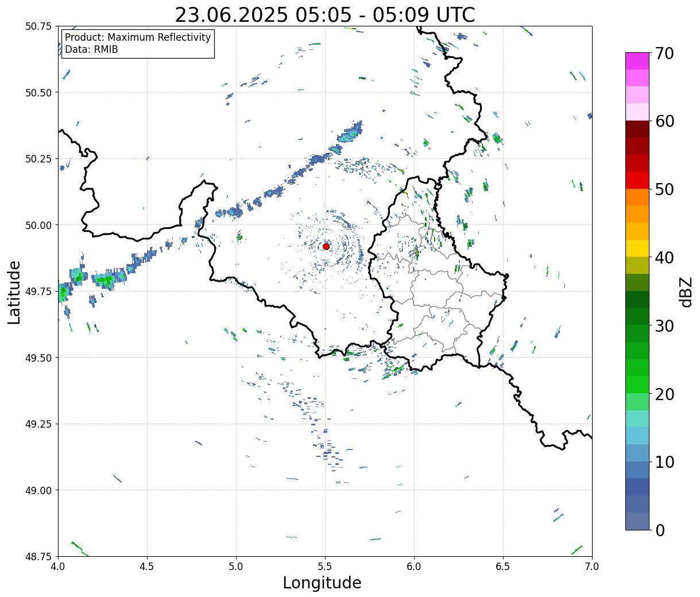The width and height of the screenshot is (700, 597).
Task: Click the magenta top swatch of colorbar
Action: (637, 61)
